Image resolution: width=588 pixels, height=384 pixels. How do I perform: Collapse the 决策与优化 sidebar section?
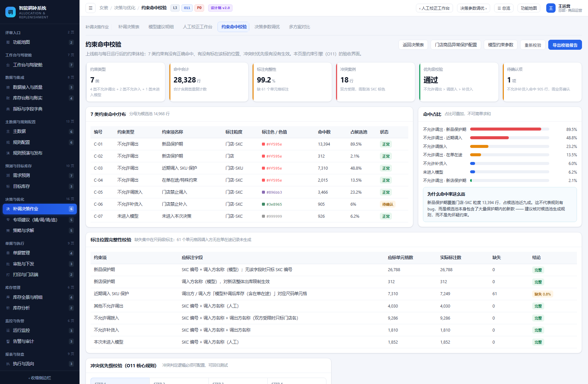coord(40,199)
